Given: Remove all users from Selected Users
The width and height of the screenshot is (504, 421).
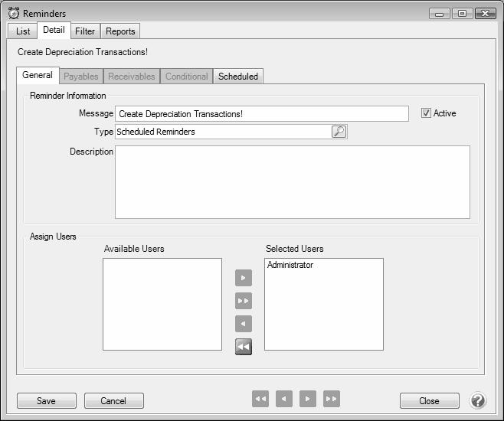Looking at the screenshot, I should [x=244, y=347].
